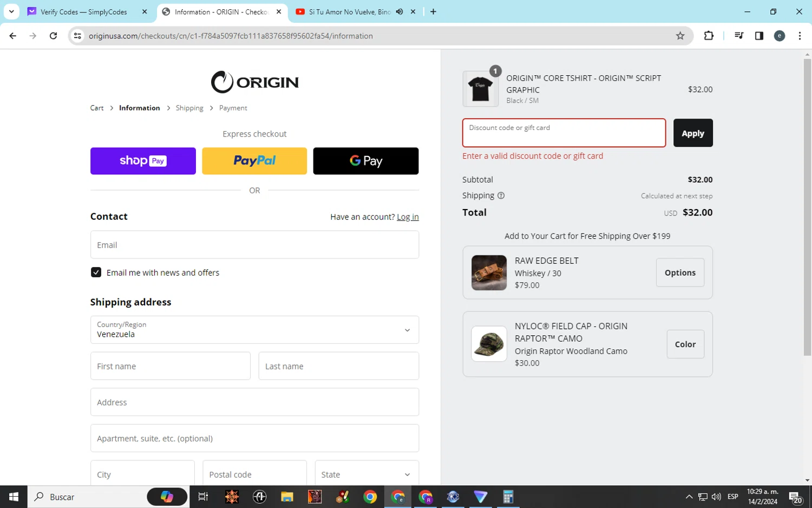
Task: Open the taskbar clock and date
Action: (x=762, y=497)
